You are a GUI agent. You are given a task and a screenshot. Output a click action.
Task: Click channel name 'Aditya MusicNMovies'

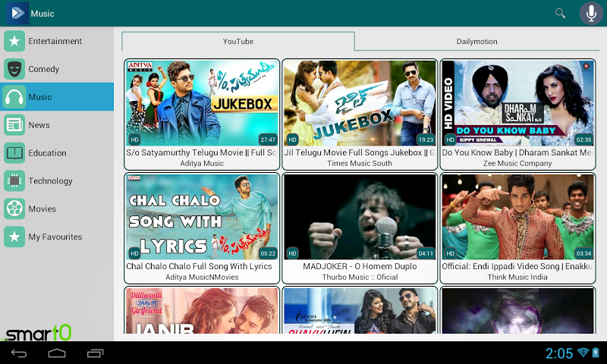pyautogui.click(x=202, y=277)
